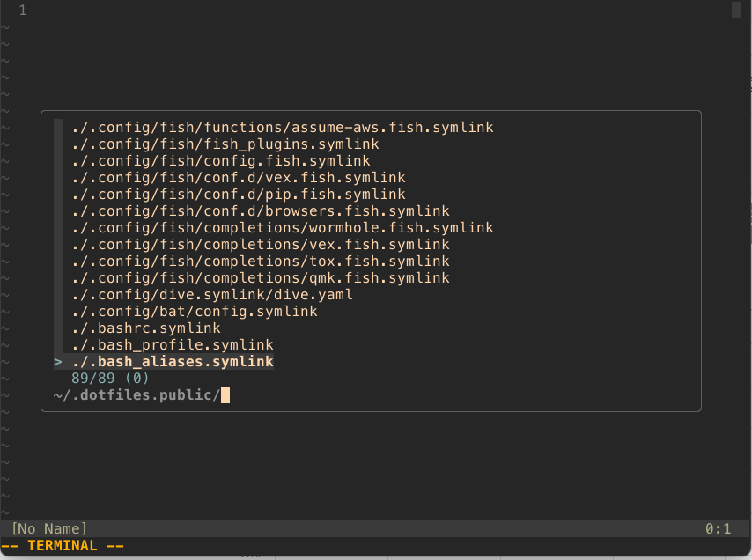This screenshot has width=752, height=560.
Task: Select the qmk.fish.symlink completion entry
Action: [260, 277]
